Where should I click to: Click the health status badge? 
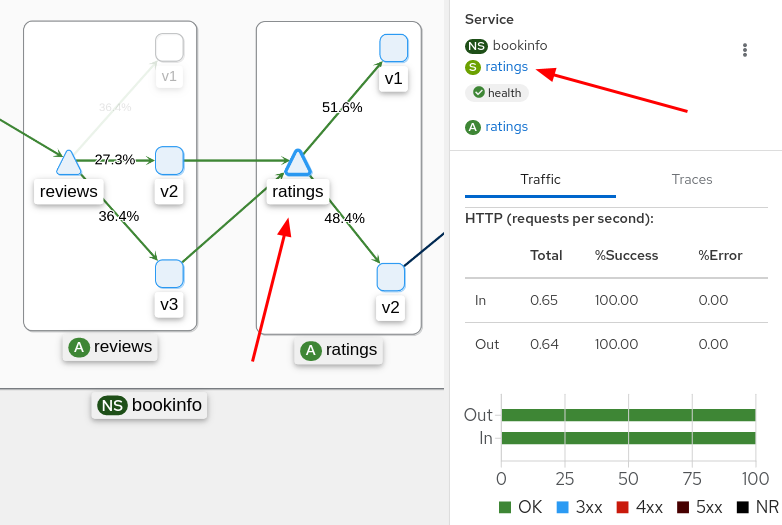tap(497, 93)
